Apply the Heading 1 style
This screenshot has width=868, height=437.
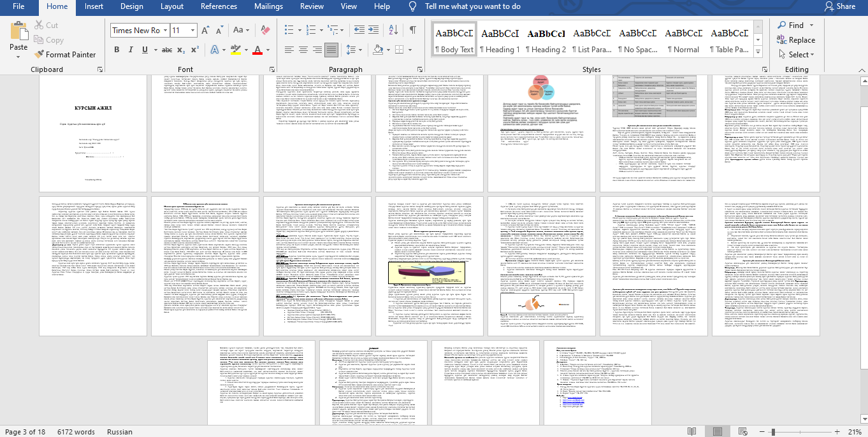(500, 39)
